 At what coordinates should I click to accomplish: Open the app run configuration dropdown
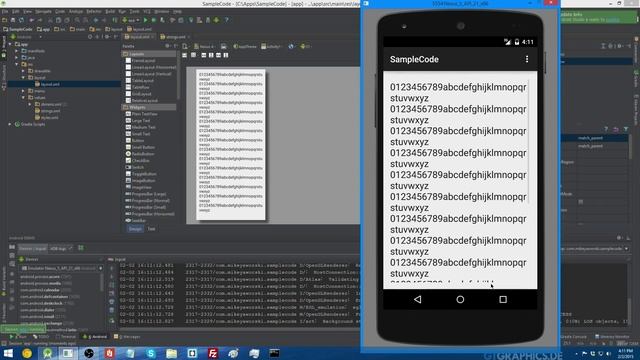(x=131, y=20)
